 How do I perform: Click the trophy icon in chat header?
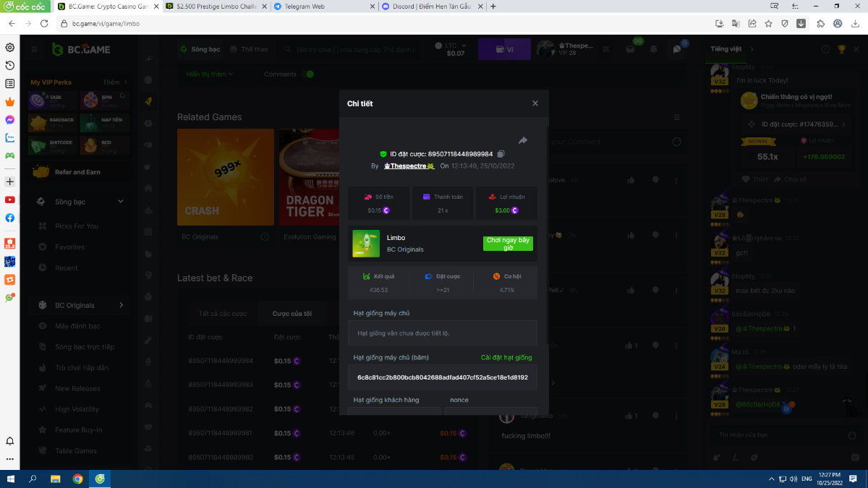click(841, 49)
